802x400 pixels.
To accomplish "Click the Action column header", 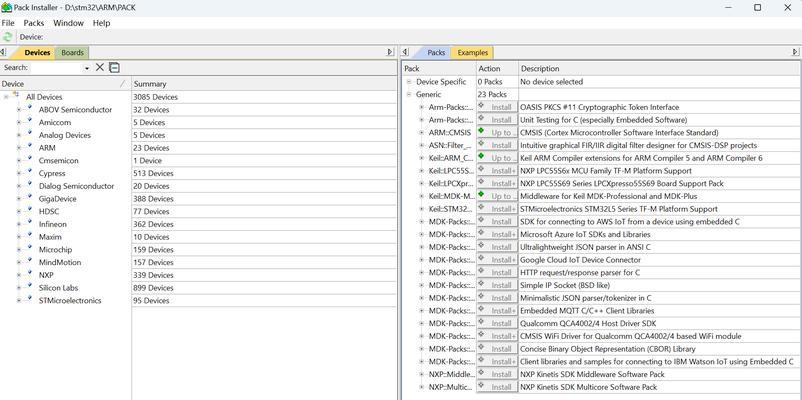I will pyautogui.click(x=497, y=69).
